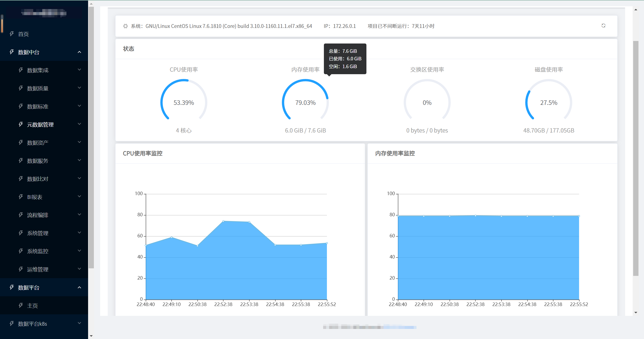Expand the 数据集成 submenu chevron
Screen dimensions: 644x339
80,70
